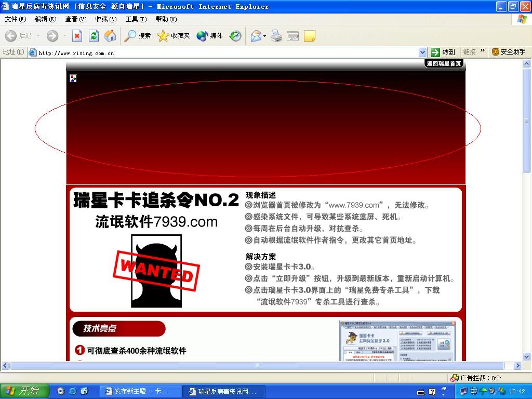Launch Internet Explorer from quick launch

tap(73, 391)
